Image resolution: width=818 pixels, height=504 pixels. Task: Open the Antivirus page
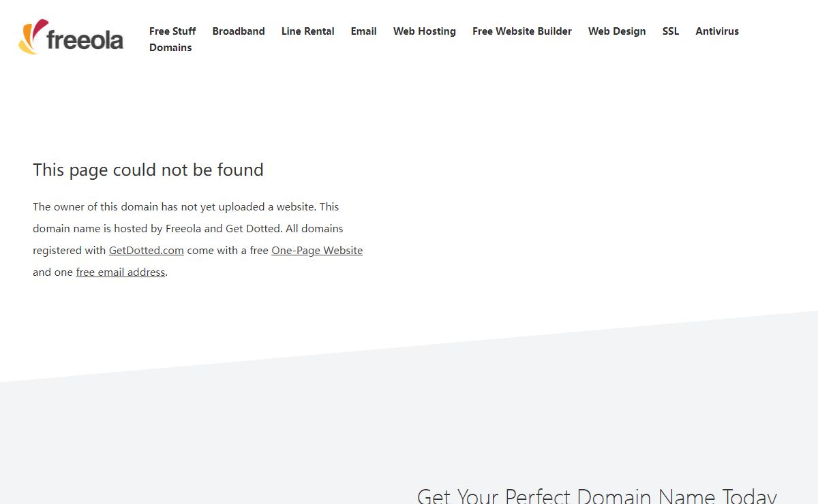[x=717, y=31]
